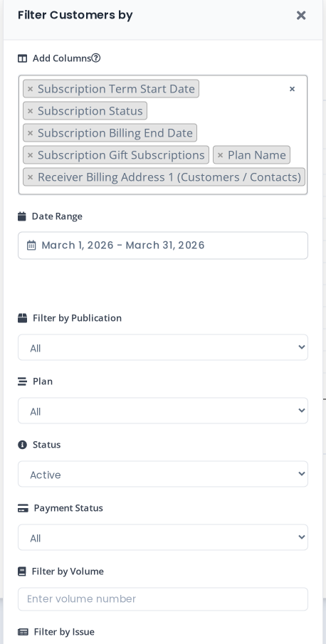Remove Subscription Billing End Date tag
The image size is (326, 644).
pyautogui.click(x=30, y=133)
